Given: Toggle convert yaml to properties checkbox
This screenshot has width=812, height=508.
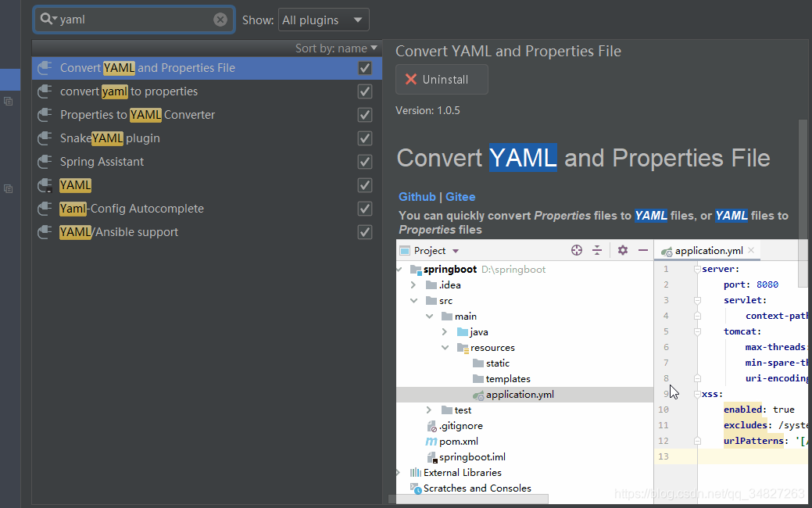Looking at the screenshot, I should tap(365, 91).
